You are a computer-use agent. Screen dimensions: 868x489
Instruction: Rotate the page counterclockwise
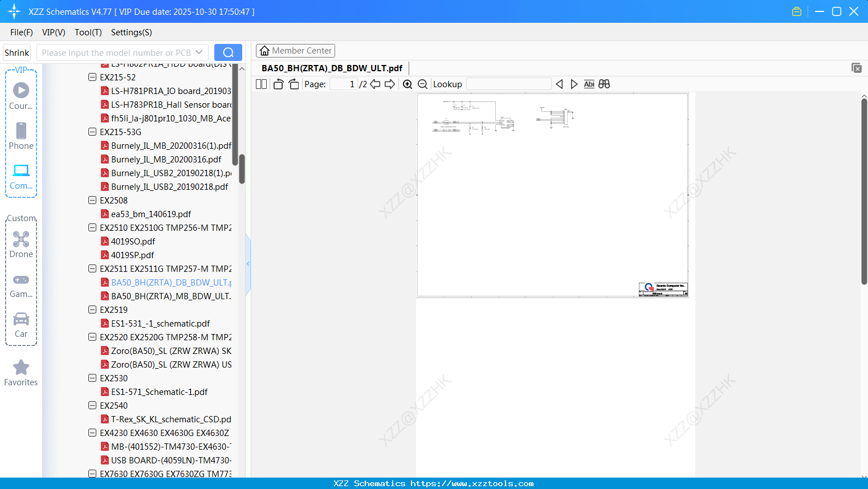tap(278, 84)
